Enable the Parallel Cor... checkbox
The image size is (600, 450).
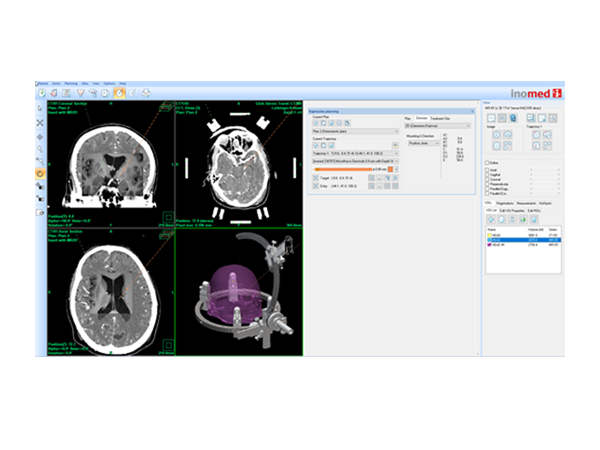487,193
